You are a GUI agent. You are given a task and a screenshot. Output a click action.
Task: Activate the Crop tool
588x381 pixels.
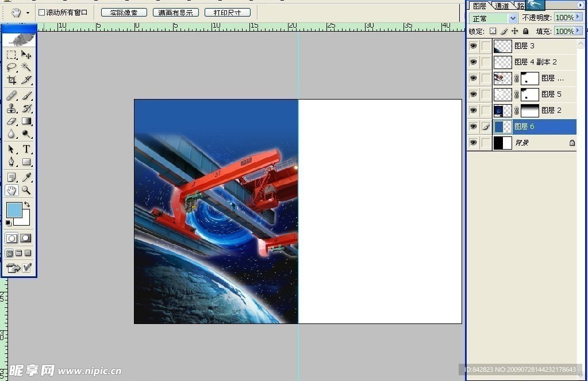coord(11,79)
